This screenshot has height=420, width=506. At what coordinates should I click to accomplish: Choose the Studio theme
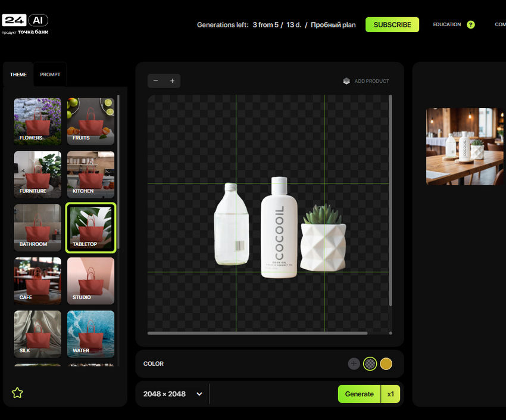(90, 281)
